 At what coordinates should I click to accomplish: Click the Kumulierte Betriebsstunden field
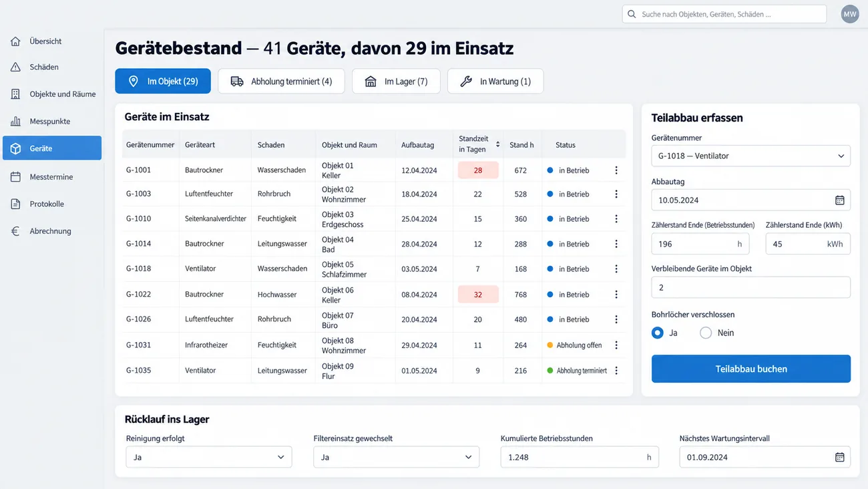pyautogui.click(x=580, y=458)
